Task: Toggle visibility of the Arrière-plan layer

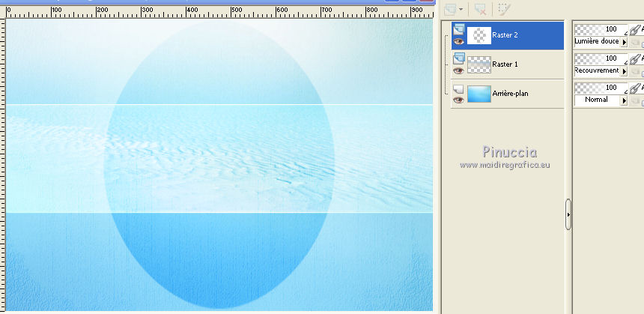Action: 458,100
